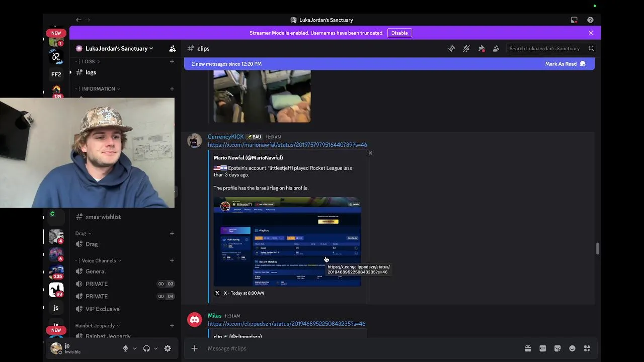This screenshot has width=644, height=362.
Task: Click CurrencyKICK username
Action: coord(225,137)
